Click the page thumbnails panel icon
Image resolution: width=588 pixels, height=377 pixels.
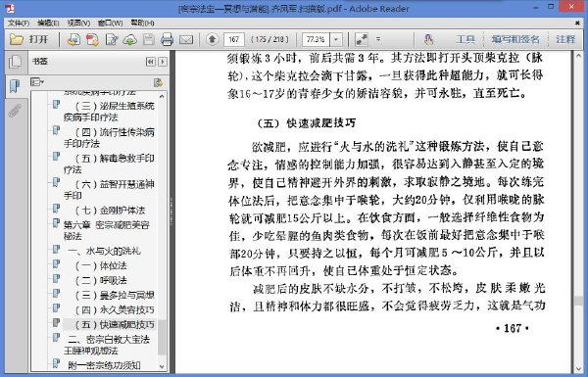click(15, 62)
